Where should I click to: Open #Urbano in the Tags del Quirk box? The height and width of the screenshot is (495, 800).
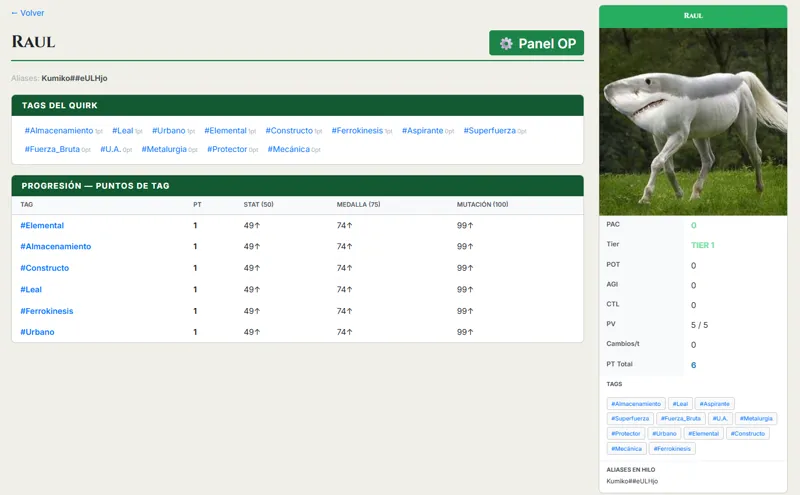[168, 131]
